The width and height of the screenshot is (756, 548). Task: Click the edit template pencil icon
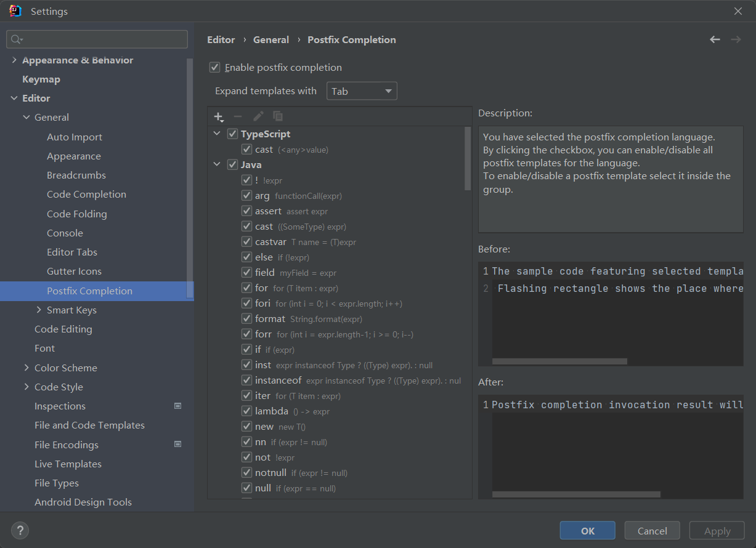tap(258, 116)
